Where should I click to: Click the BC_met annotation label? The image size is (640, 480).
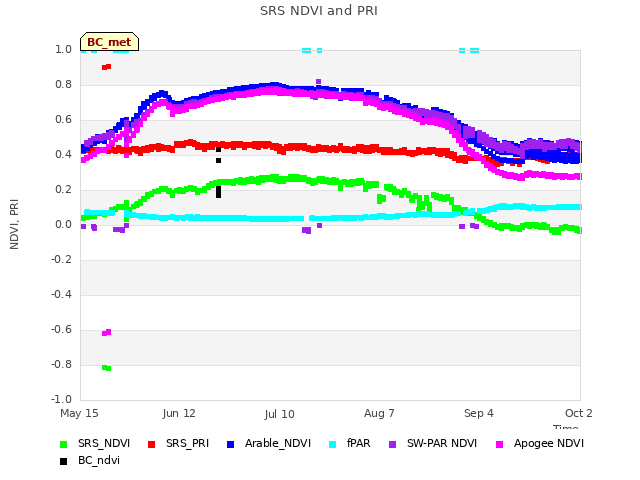[x=109, y=42]
